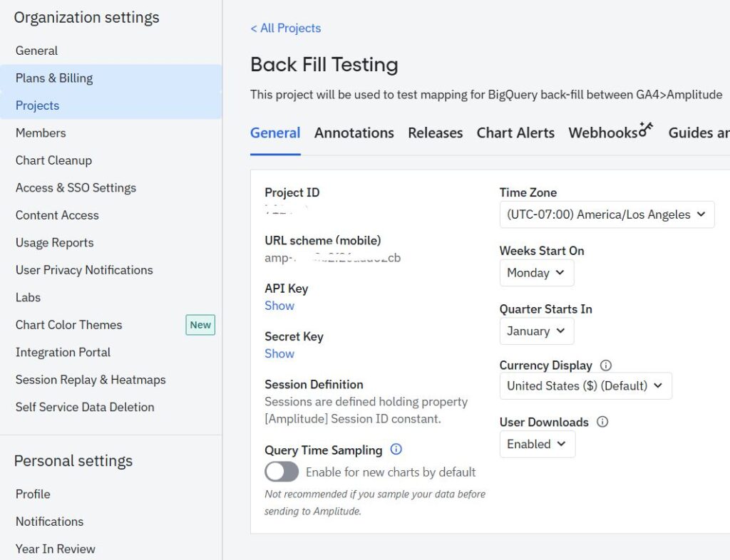
Task: Click the key icon next to Webhooks
Action: [646, 129]
